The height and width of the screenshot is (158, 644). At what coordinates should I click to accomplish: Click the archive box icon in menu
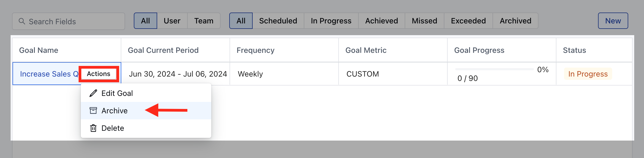point(93,111)
